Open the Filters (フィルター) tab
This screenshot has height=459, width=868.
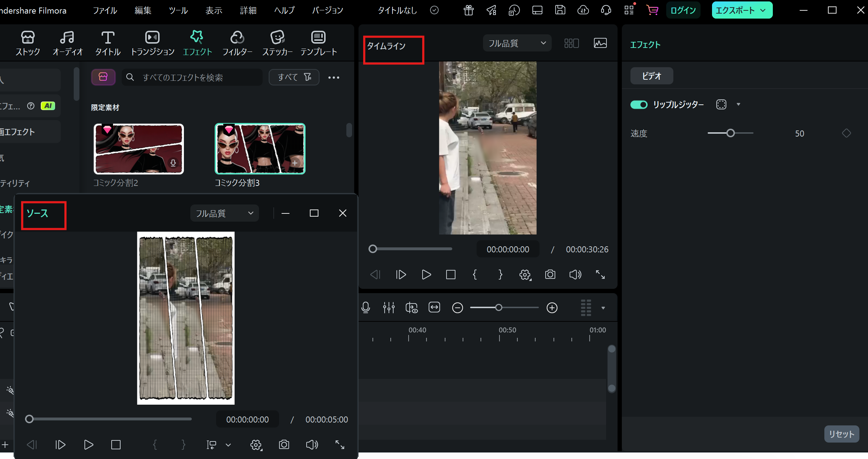pos(238,43)
